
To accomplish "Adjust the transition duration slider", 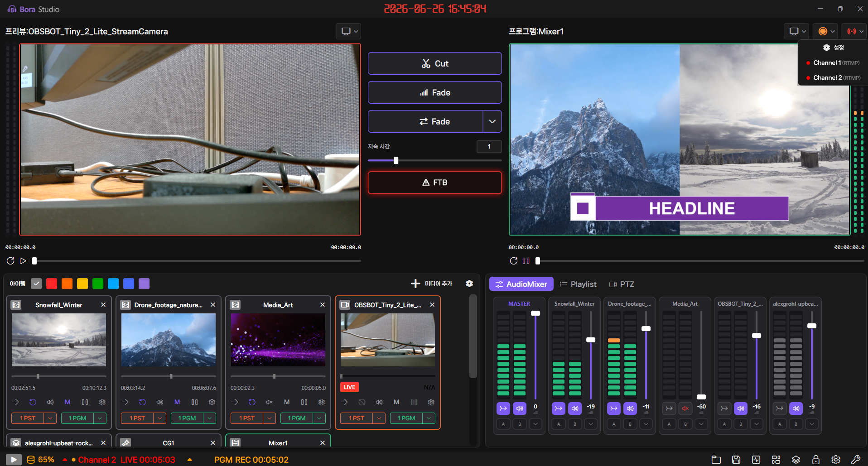I will [x=396, y=160].
